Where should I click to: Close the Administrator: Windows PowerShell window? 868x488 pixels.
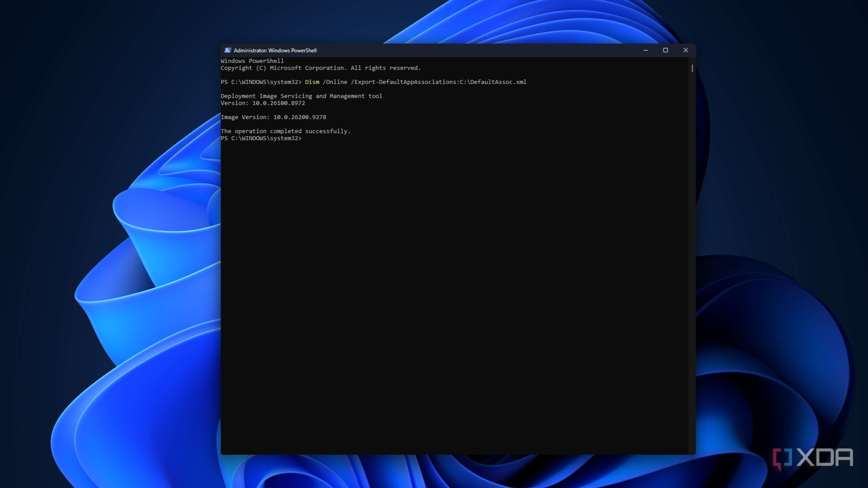686,51
